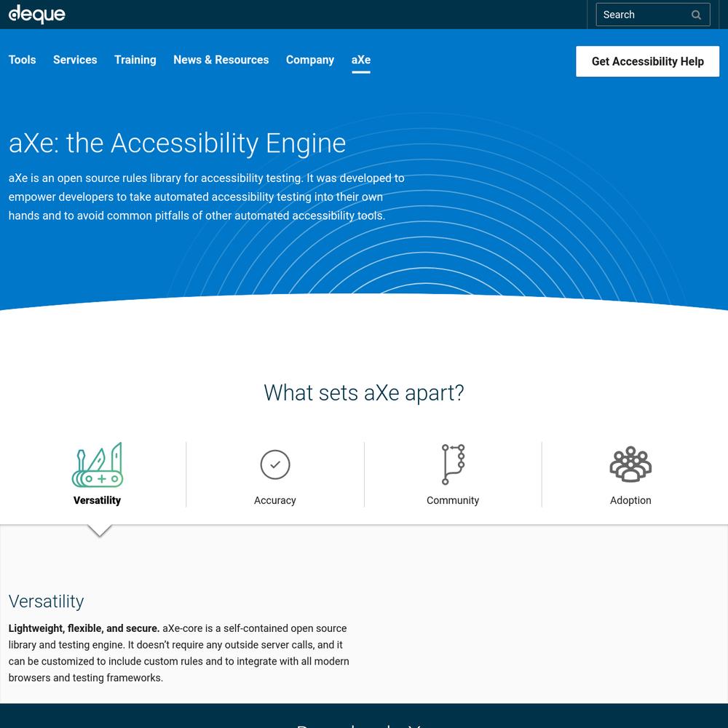Image resolution: width=728 pixels, height=728 pixels.
Task: Click the search magnifier icon
Action: (x=696, y=15)
